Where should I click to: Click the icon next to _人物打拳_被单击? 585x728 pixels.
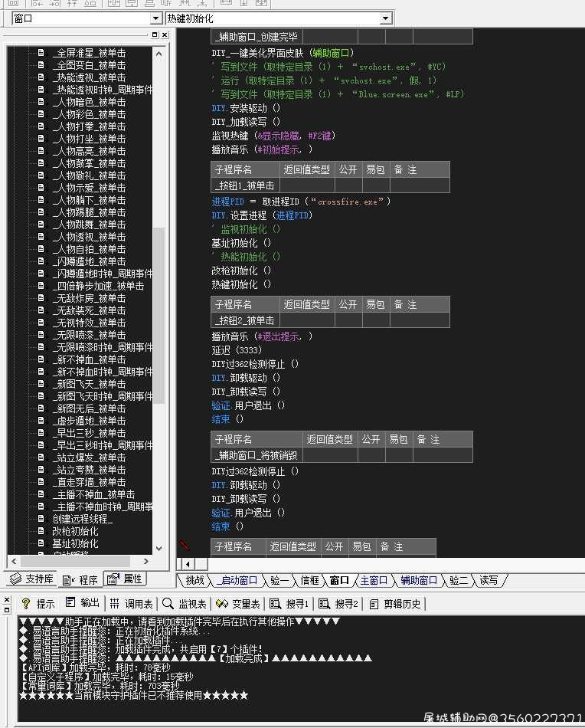pyautogui.click(x=41, y=126)
